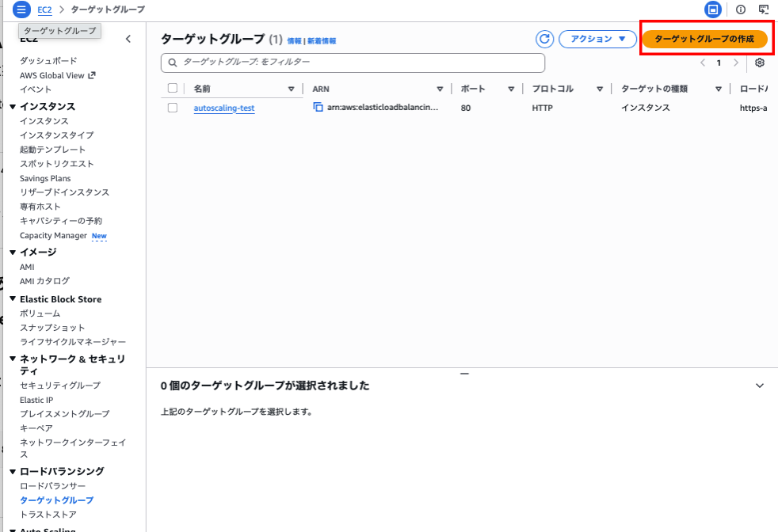Sort by プロトコル column arrow
Screen dimensions: 778x532
600,89
